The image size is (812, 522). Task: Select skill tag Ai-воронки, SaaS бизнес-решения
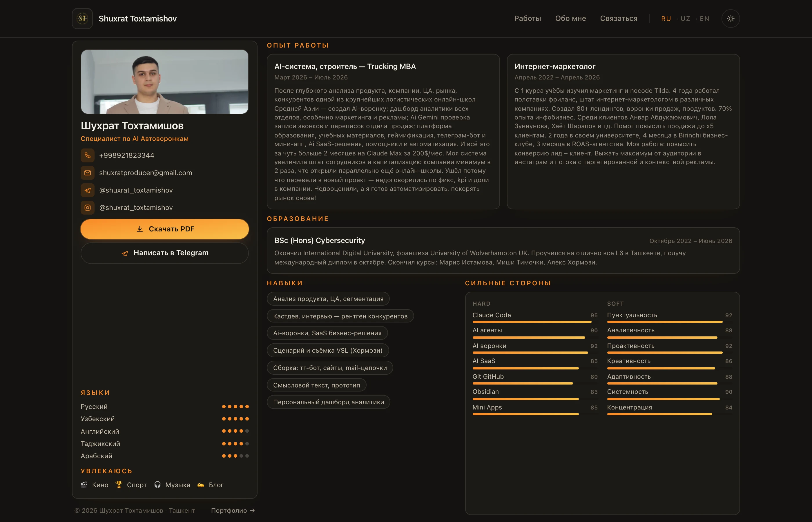[x=327, y=333]
